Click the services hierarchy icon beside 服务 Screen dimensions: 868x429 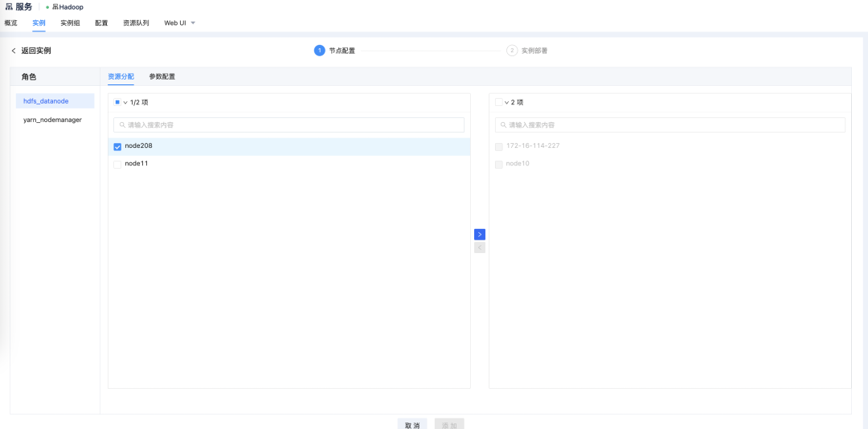[8, 7]
